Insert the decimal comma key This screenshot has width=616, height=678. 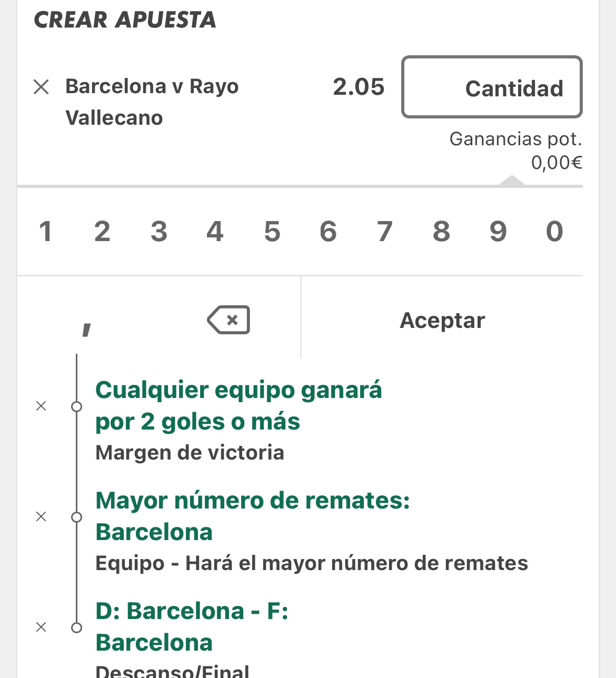(x=87, y=330)
